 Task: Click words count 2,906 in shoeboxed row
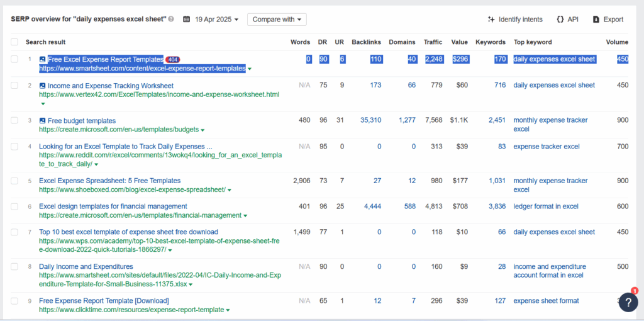pos(302,181)
